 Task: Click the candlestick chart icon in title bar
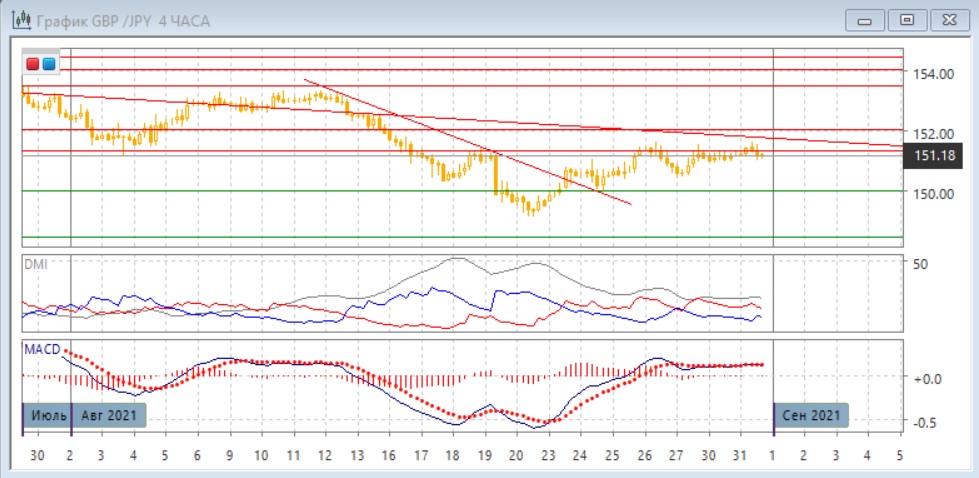18,20
